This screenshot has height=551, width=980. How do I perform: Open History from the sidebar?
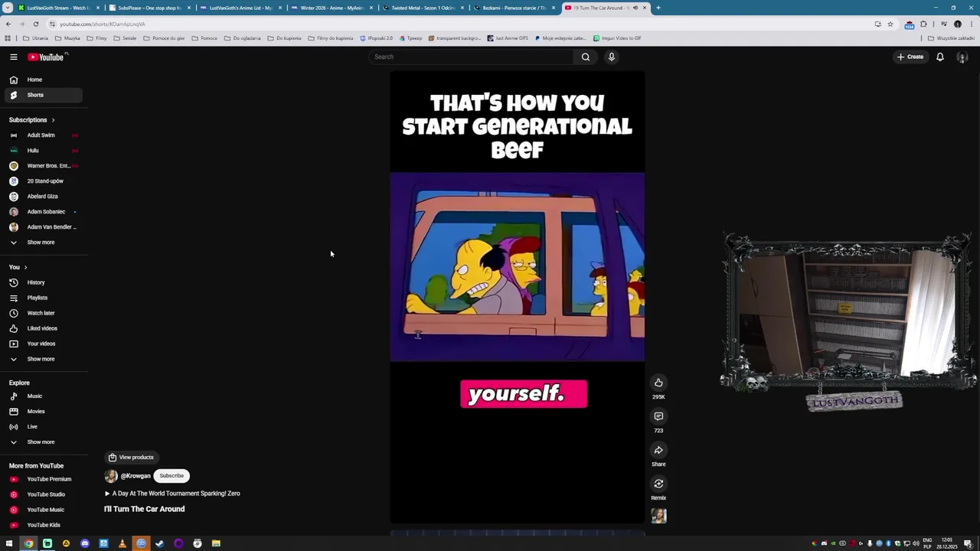[x=44, y=282]
